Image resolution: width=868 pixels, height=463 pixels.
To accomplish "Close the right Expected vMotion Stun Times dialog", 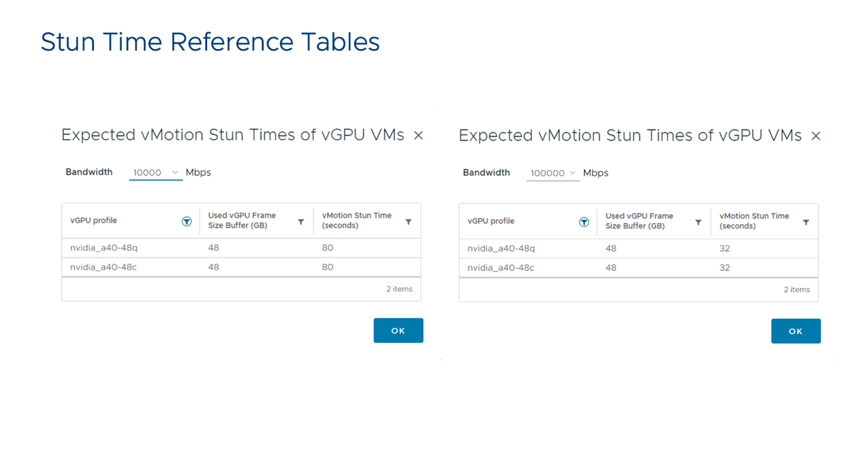I will 816,135.
